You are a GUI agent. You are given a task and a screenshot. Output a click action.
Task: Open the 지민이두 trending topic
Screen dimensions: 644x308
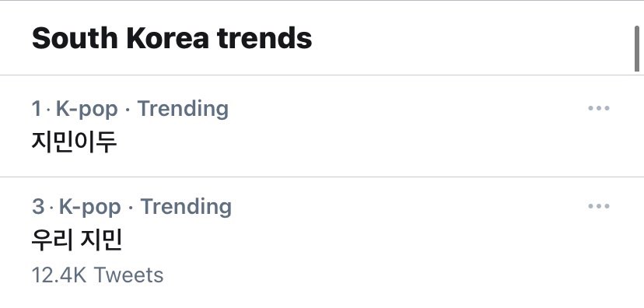click(x=75, y=142)
